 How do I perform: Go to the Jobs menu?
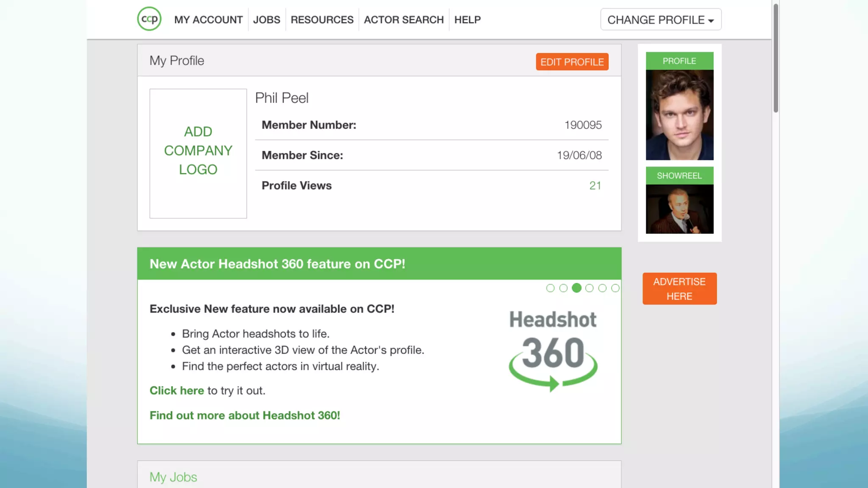[266, 20]
